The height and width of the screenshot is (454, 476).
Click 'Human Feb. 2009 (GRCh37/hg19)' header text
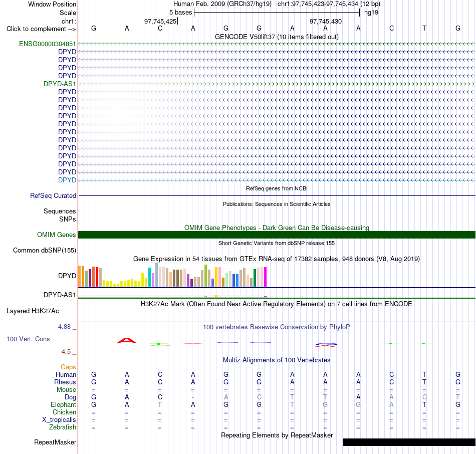point(222,4)
